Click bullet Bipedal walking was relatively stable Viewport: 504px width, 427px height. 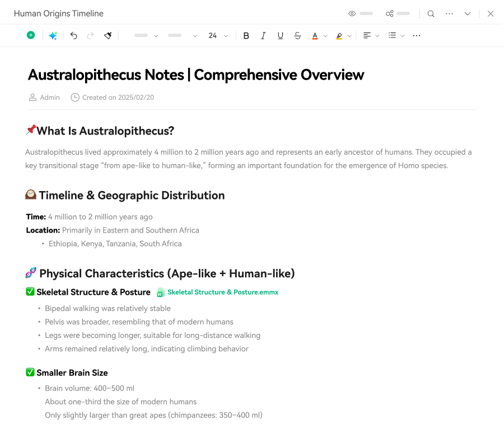pos(108,309)
